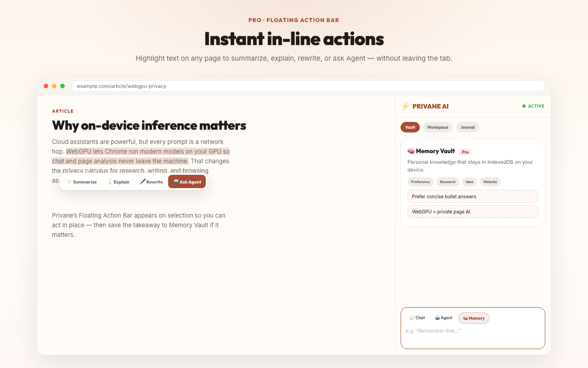Choose the Idea tag chip

point(469,182)
